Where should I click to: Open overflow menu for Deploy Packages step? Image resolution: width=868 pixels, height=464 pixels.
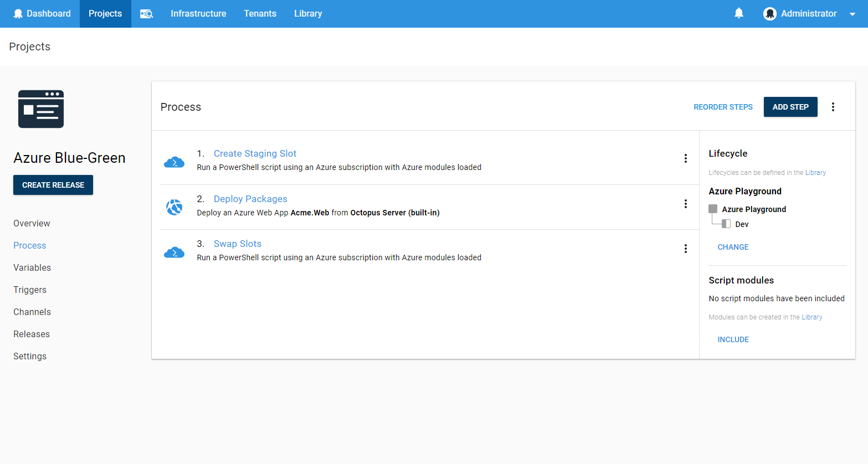tap(685, 204)
